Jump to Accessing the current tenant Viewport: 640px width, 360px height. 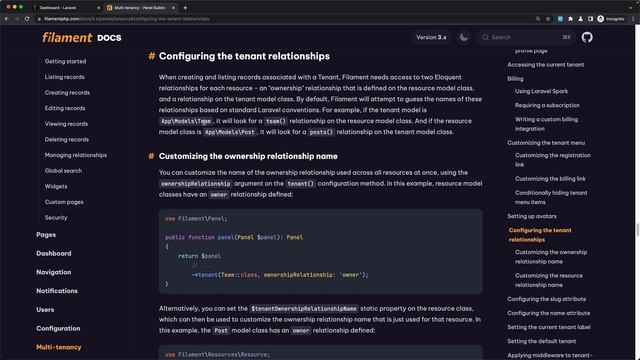pyautogui.click(x=545, y=64)
